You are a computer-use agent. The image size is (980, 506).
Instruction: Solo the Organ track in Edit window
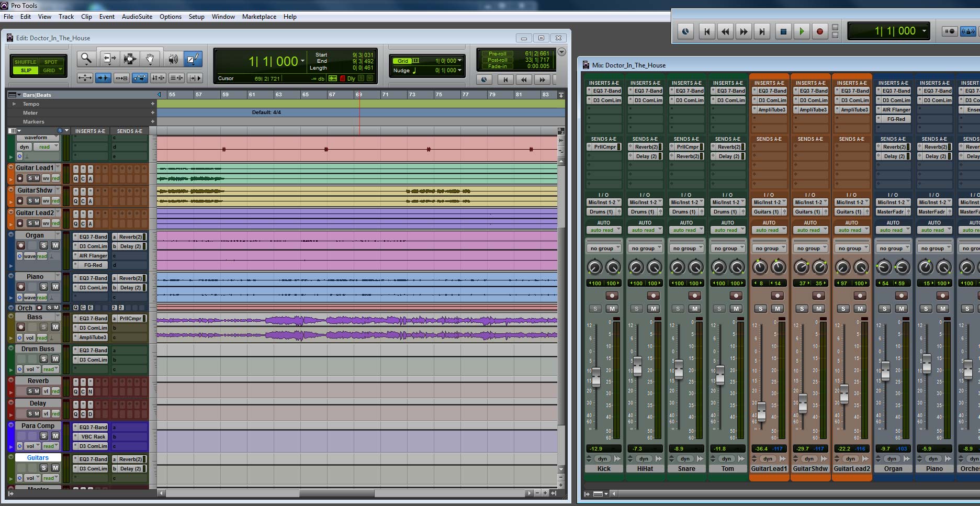[x=44, y=245]
